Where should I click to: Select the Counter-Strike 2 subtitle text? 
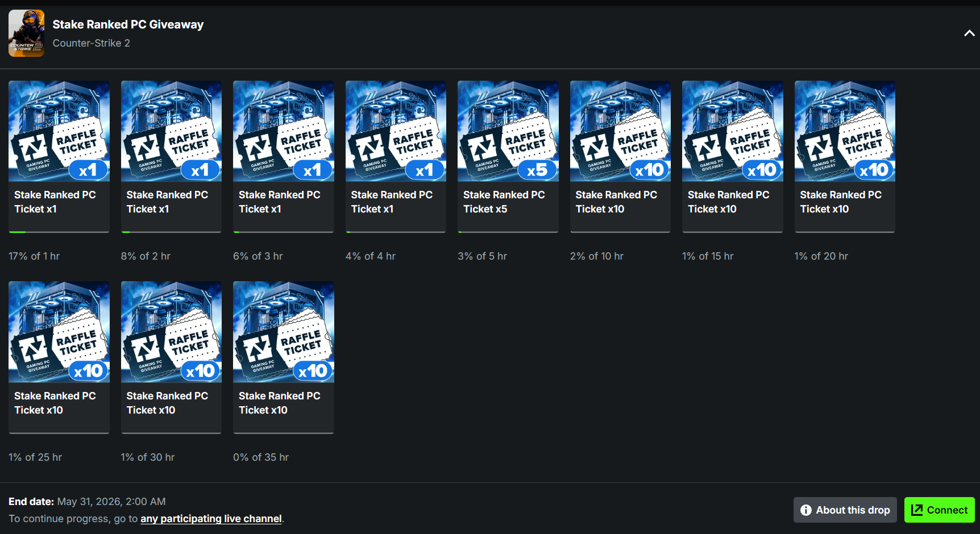(92, 43)
